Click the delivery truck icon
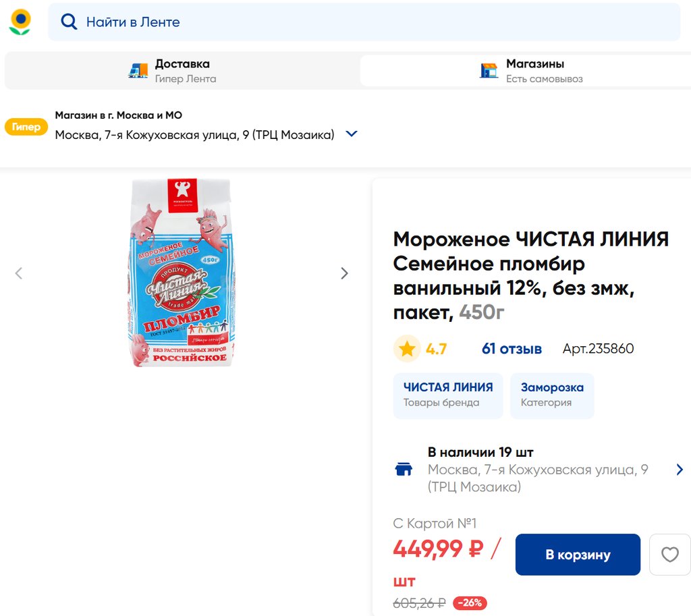Viewport: 691px width, 616px height. [138, 70]
